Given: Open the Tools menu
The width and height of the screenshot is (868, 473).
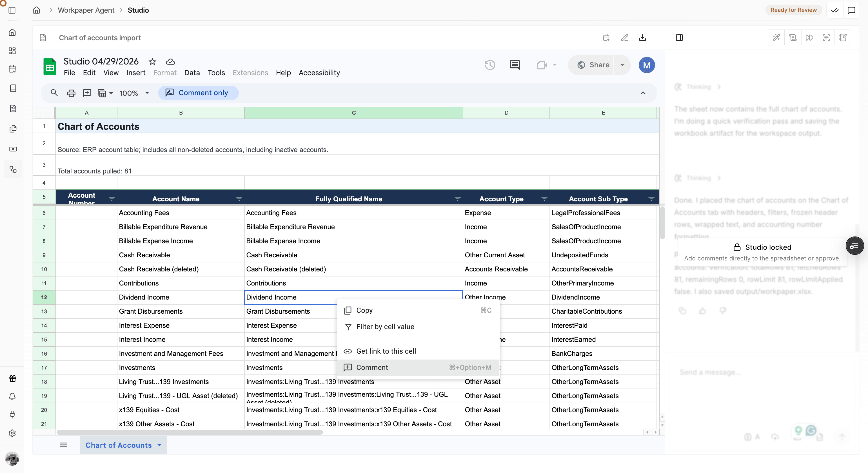Looking at the screenshot, I should tap(216, 73).
